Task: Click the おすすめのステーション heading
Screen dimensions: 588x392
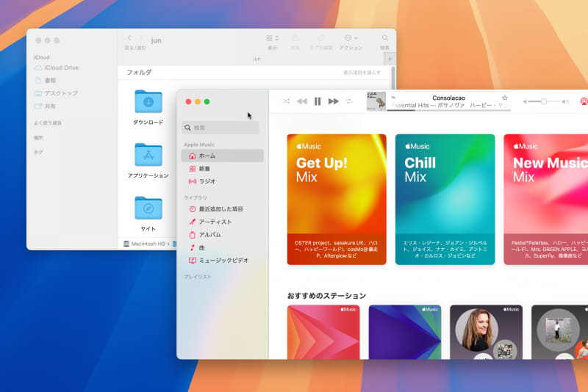Action: tap(326, 296)
